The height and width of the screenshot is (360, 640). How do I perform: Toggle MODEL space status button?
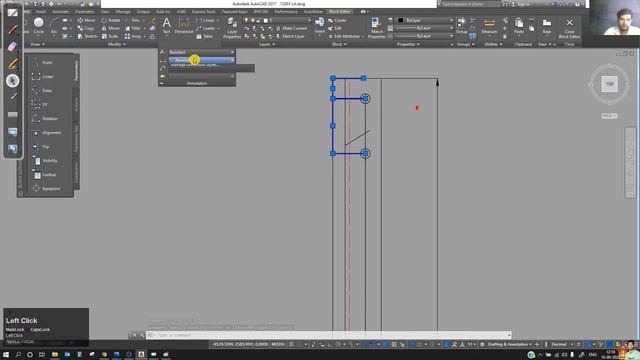(x=278, y=344)
